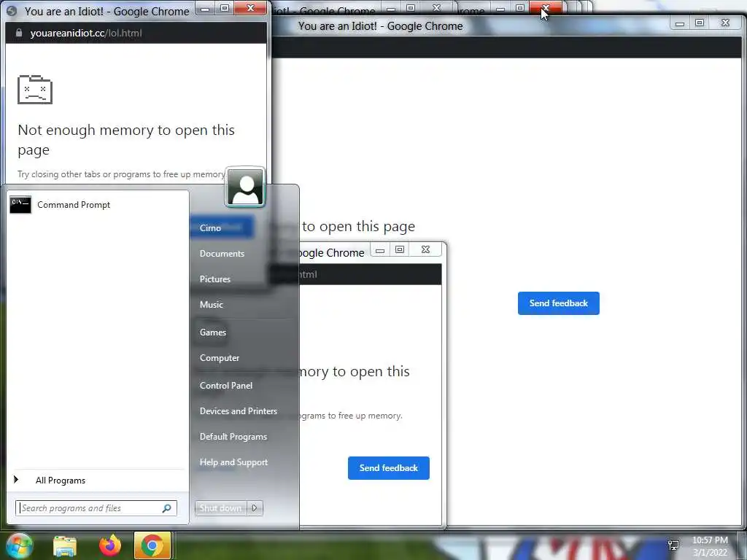747x560 pixels.
Task: Open Documents from Start menu
Action: (222, 253)
